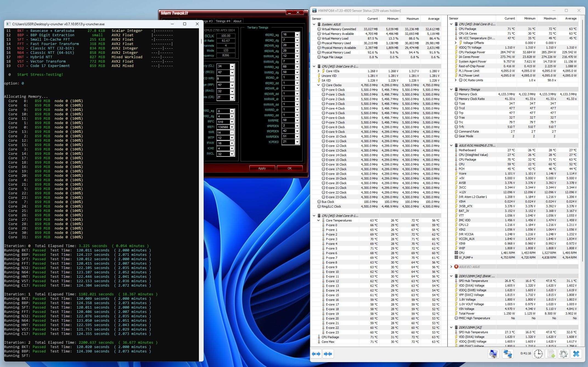Click the DRAM Ratio 82.67 field

click(x=226, y=41)
